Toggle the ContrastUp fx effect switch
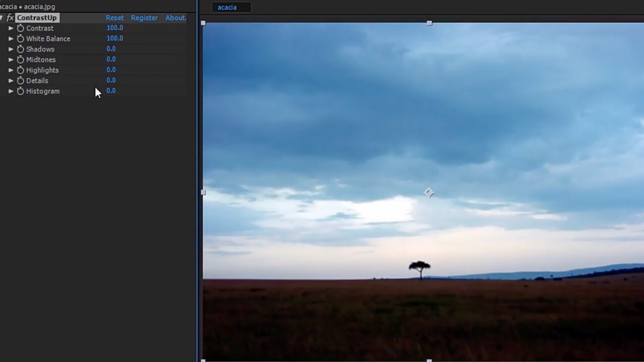644x362 pixels. point(10,18)
